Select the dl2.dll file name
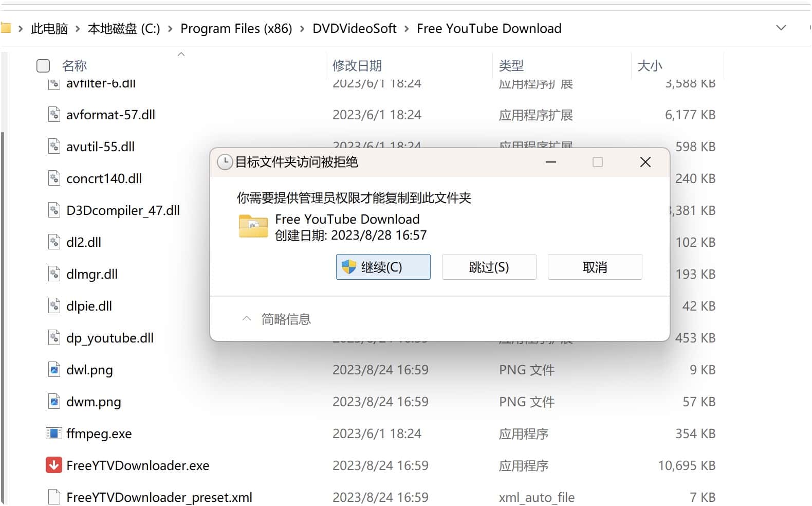This screenshot has width=812, height=506. pyautogui.click(x=84, y=242)
